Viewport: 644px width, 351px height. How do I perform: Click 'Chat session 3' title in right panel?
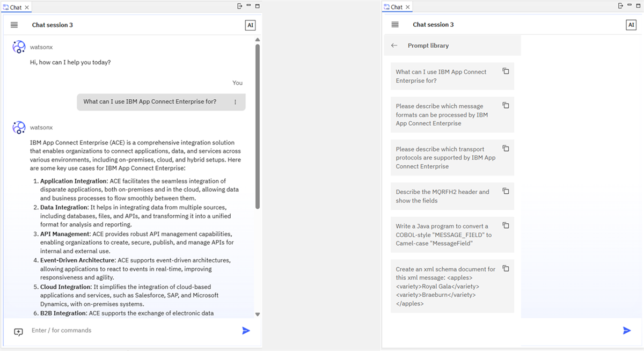pyautogui.click(x=433, y=25)
